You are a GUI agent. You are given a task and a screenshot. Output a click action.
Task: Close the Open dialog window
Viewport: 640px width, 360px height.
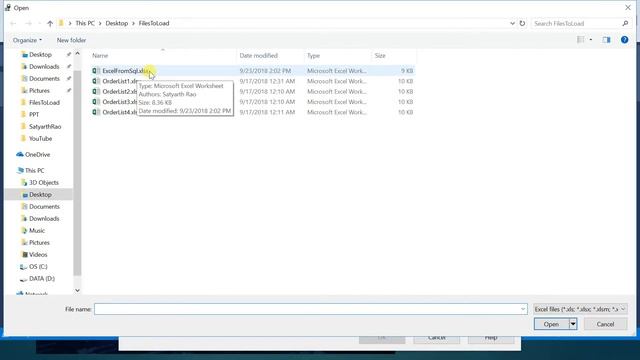(628, 7)
